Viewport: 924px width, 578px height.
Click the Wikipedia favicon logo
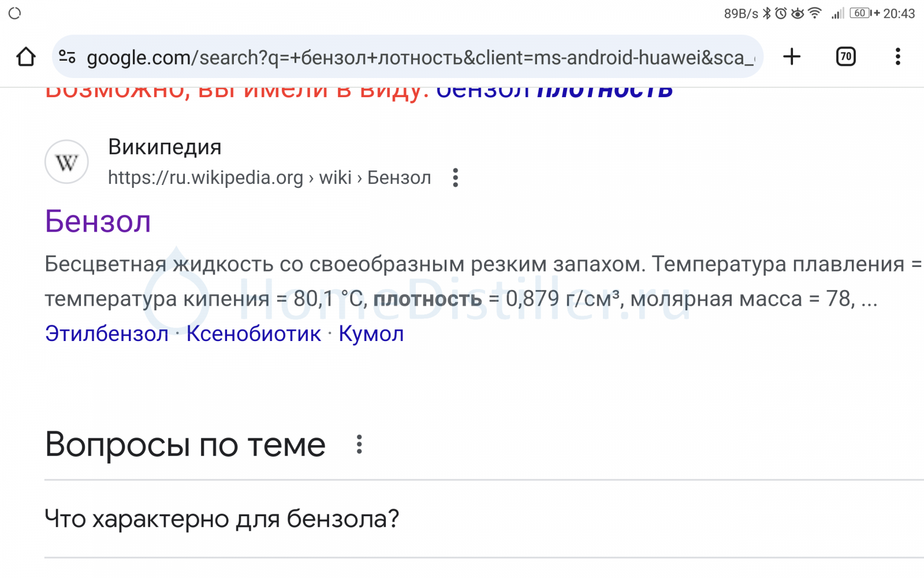pos(66,162)
